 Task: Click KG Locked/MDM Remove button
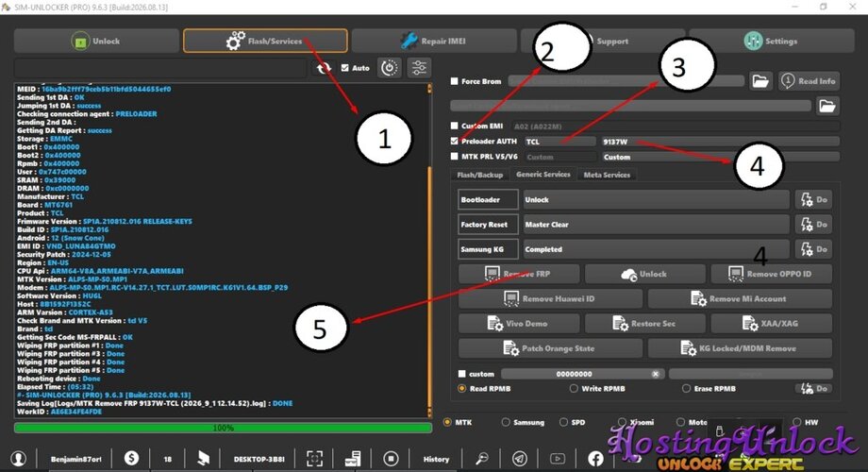click(740, 348)
